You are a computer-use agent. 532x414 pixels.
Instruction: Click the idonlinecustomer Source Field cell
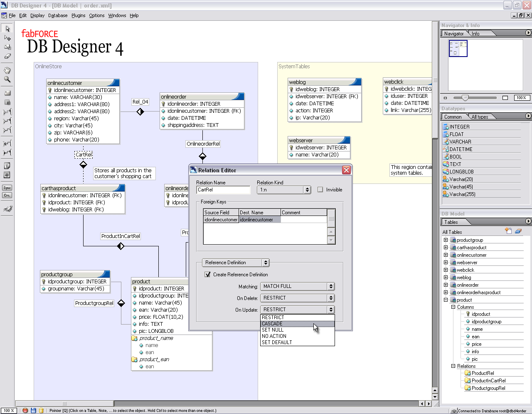[x=221, y=220]
